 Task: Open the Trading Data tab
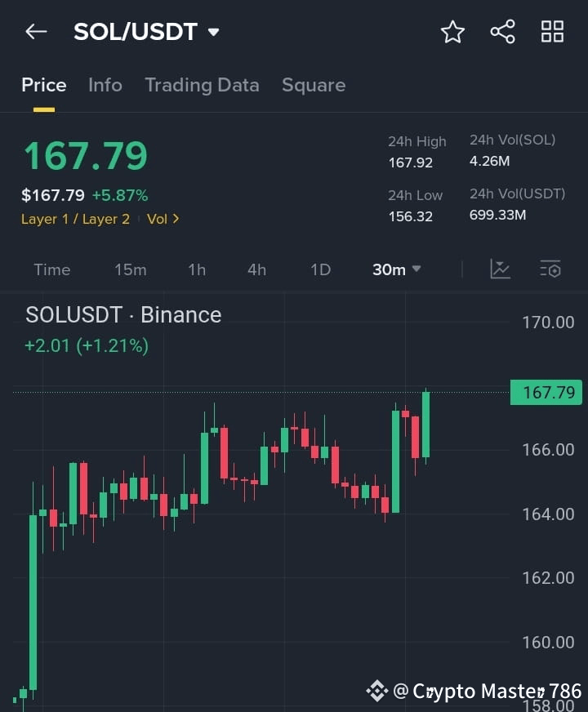point(202,85)
